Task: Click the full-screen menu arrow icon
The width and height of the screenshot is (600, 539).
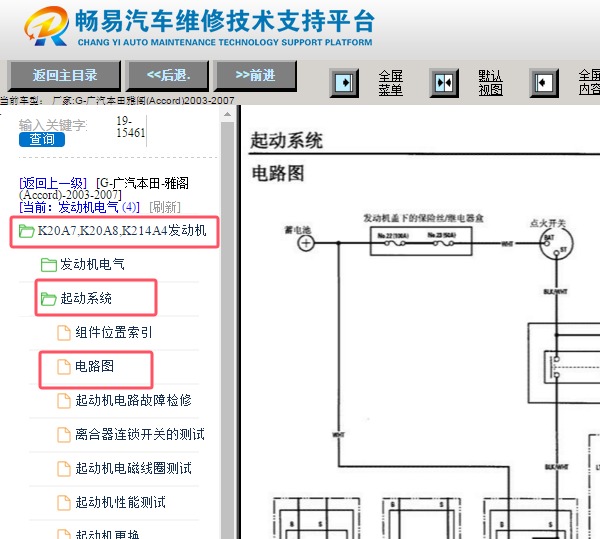Action: click(344, 83)
